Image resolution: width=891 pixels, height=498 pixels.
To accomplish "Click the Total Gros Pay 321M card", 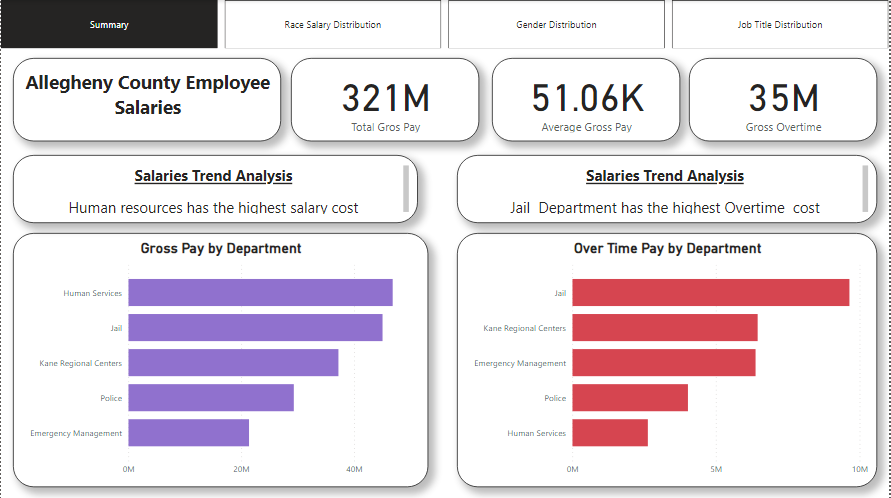I will click(x=385, y=100).
